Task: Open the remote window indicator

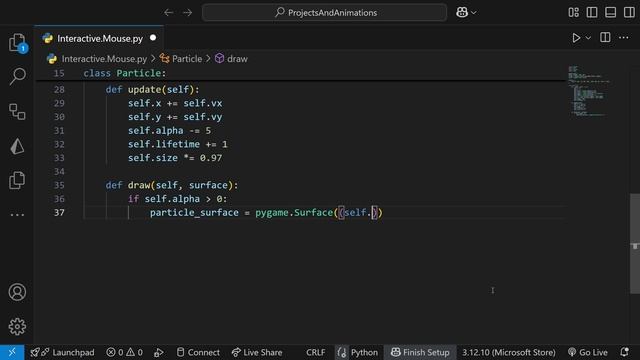Action: [x=12, y=352]
